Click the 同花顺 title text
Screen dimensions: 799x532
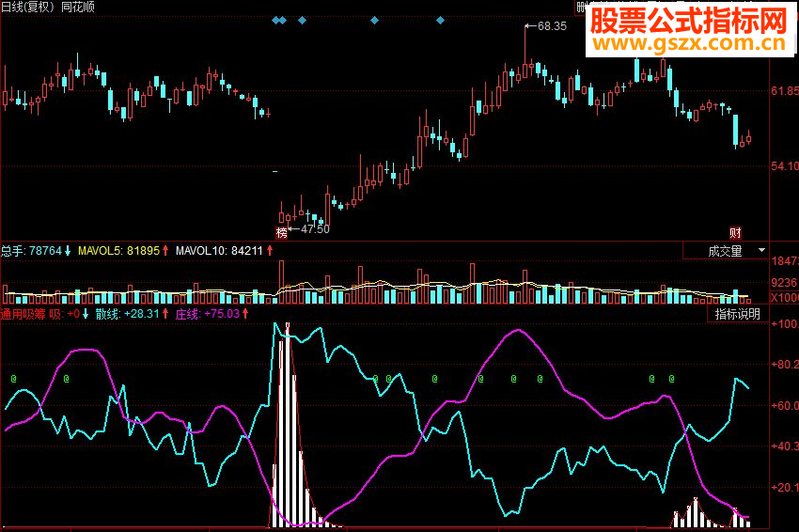pyautogui.click(x=78, y=7)
